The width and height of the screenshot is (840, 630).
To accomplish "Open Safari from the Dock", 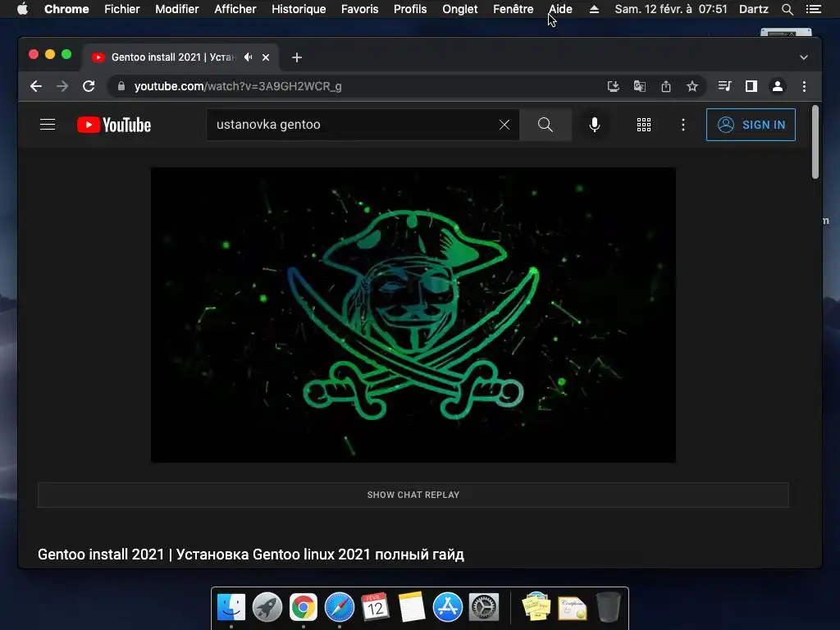I will coord(339,607).
